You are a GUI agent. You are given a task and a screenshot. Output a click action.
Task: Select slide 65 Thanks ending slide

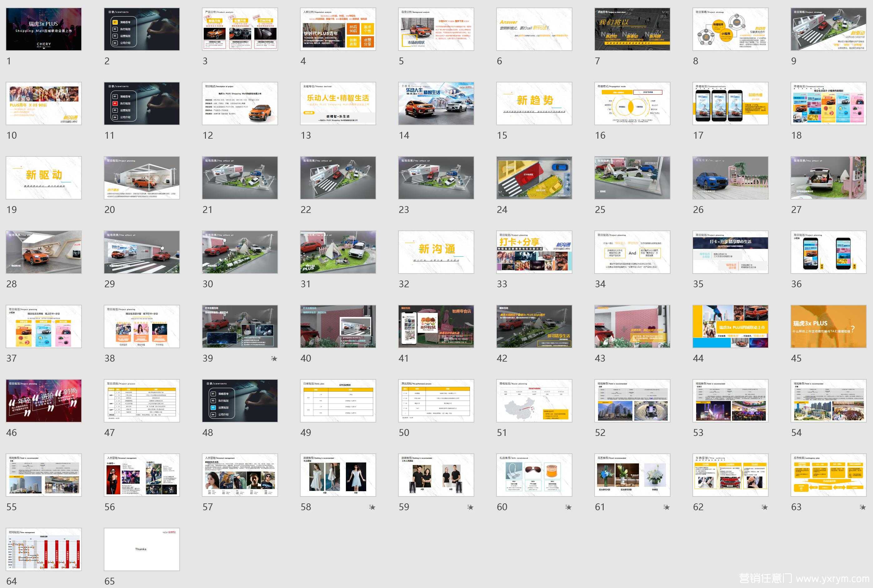pos(142,549)
